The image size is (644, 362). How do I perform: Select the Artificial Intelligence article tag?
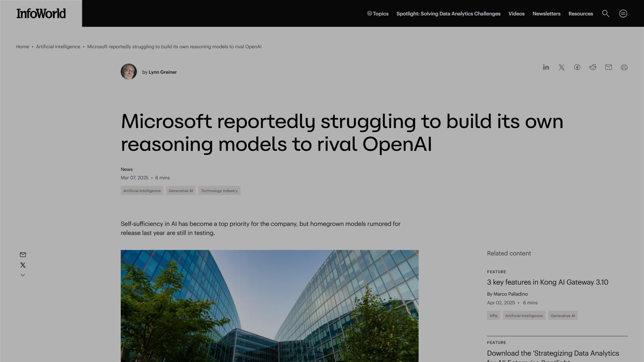coord(142,191)
